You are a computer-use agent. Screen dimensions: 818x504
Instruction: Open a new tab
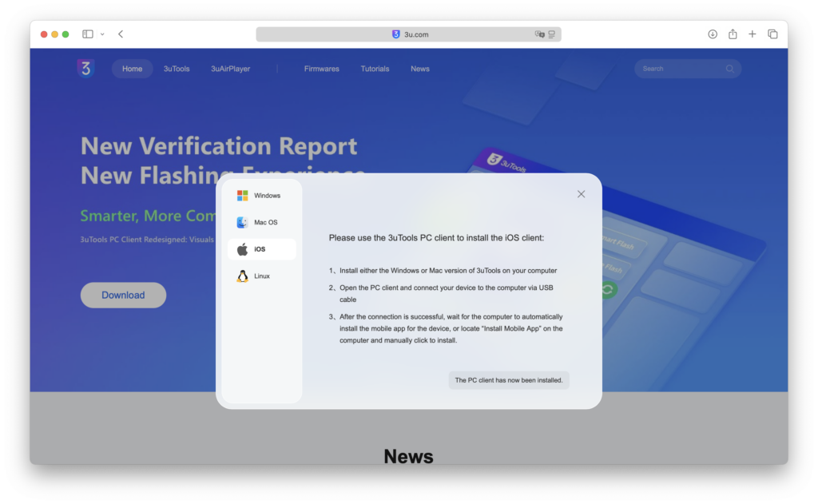click(752, 34)
